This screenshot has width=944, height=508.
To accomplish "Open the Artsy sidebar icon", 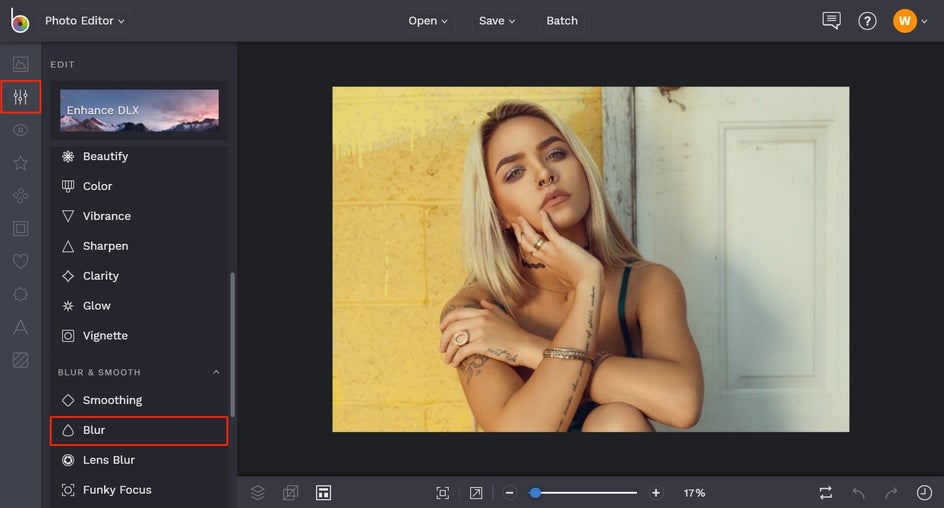I will [x=20, y=196].
